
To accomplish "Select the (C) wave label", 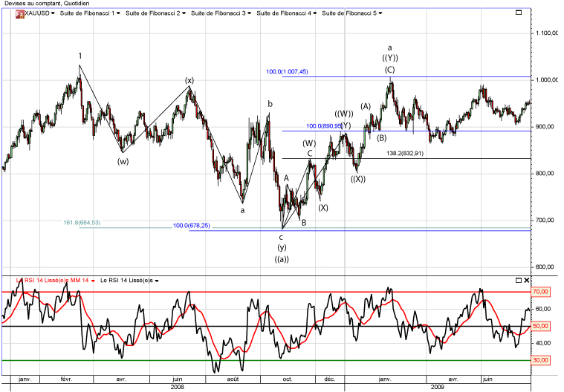I will click(389, 69).
